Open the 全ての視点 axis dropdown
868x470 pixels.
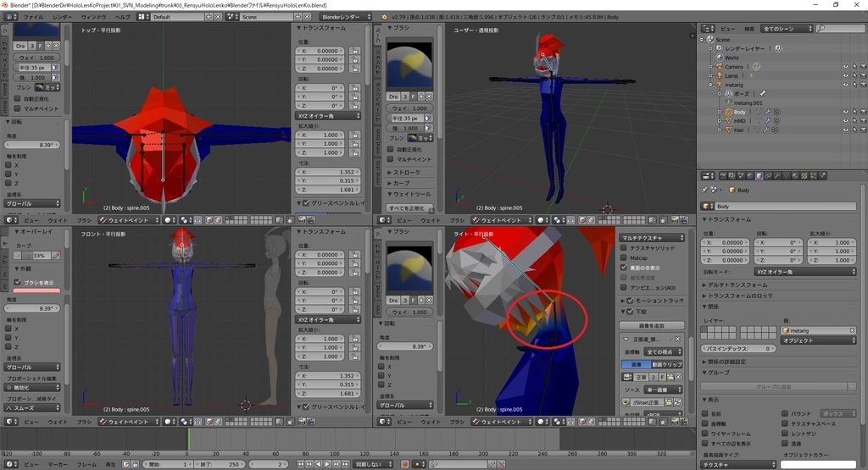(x=663, y=351)
